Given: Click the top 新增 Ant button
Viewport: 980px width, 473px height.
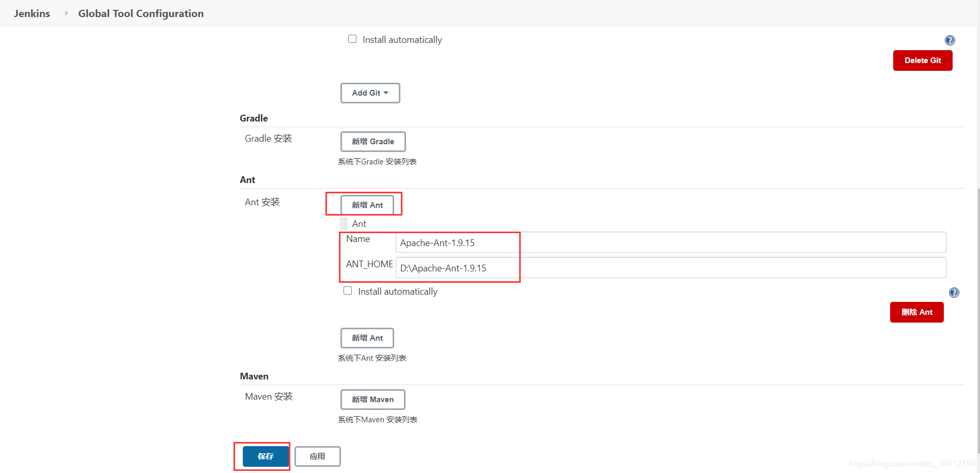Looking at the screenshot, I should [367, 205].
